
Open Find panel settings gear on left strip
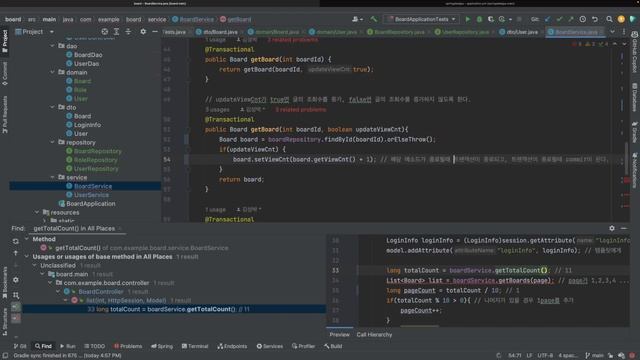tap(16, 280)
